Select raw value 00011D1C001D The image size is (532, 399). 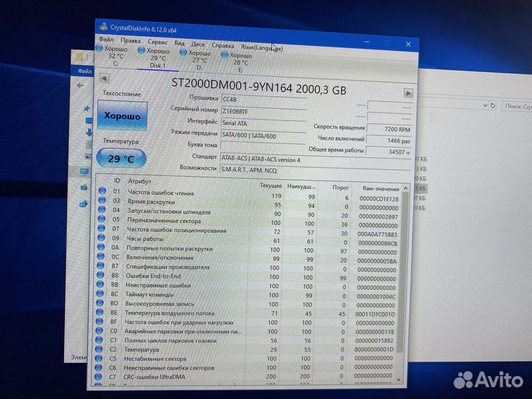pyautogui.click(x=375, y=314)
